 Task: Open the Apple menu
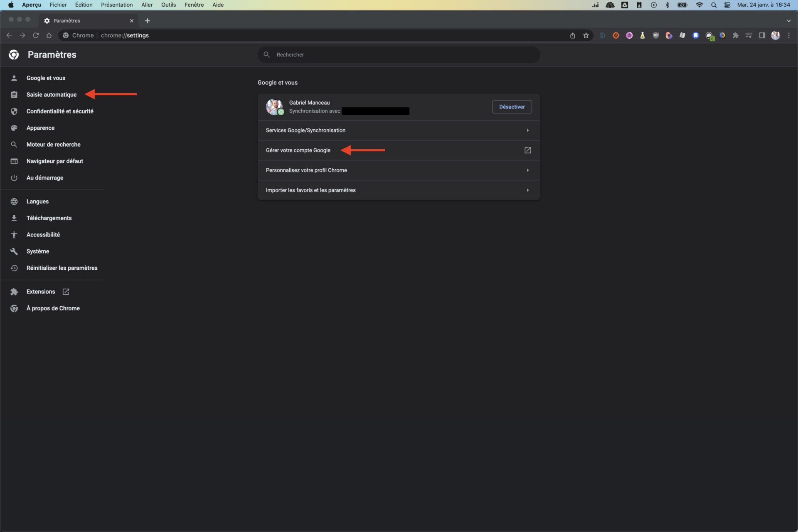11,5
